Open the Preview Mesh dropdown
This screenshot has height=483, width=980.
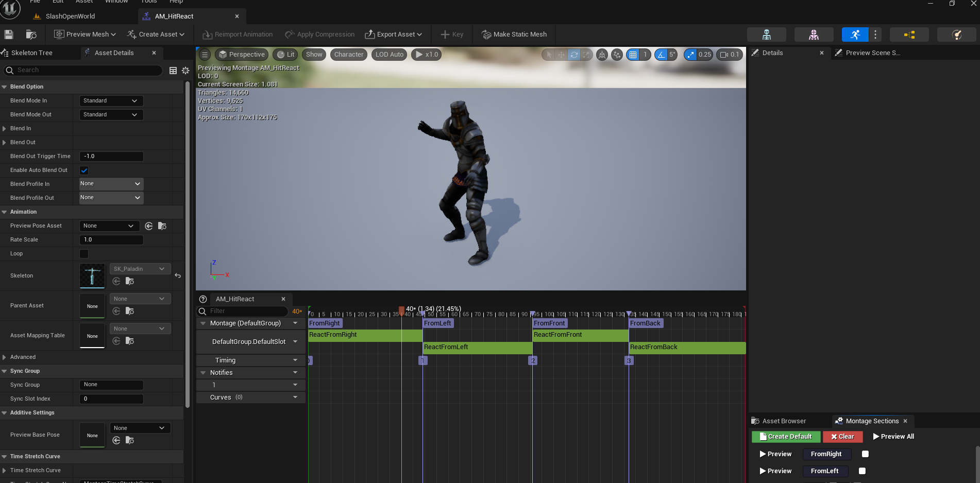click(85, 34)
